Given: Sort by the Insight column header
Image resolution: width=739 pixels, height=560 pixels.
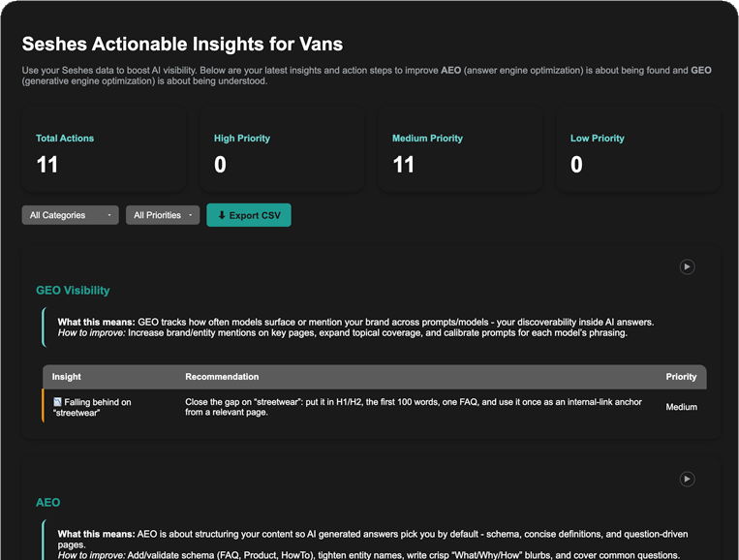Looking at the screenshot, I should 67,376.
